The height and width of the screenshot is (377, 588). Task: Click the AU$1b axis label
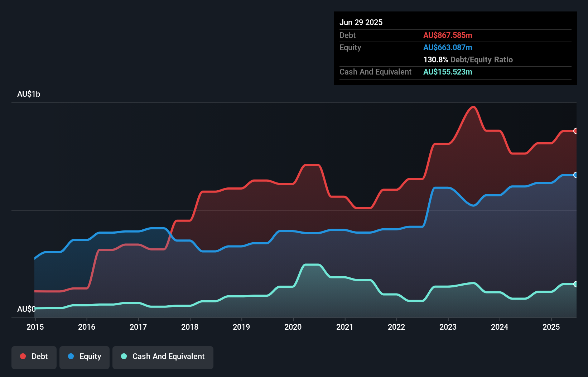coord(29,94)
